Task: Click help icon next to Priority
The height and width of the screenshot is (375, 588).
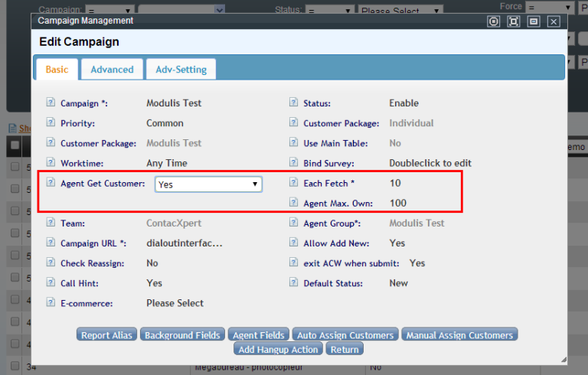Action: click(51, 122)
